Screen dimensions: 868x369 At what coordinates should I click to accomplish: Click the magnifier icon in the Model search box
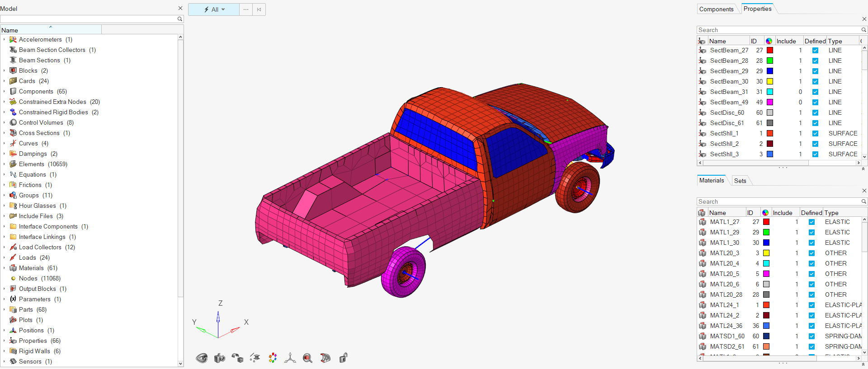(x=179, y=19)
